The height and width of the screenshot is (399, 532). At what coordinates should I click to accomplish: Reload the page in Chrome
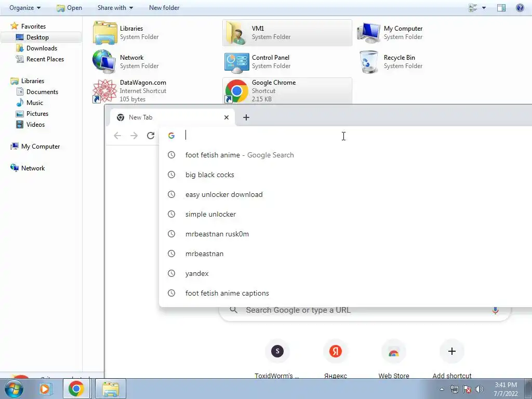click(151, 136)
